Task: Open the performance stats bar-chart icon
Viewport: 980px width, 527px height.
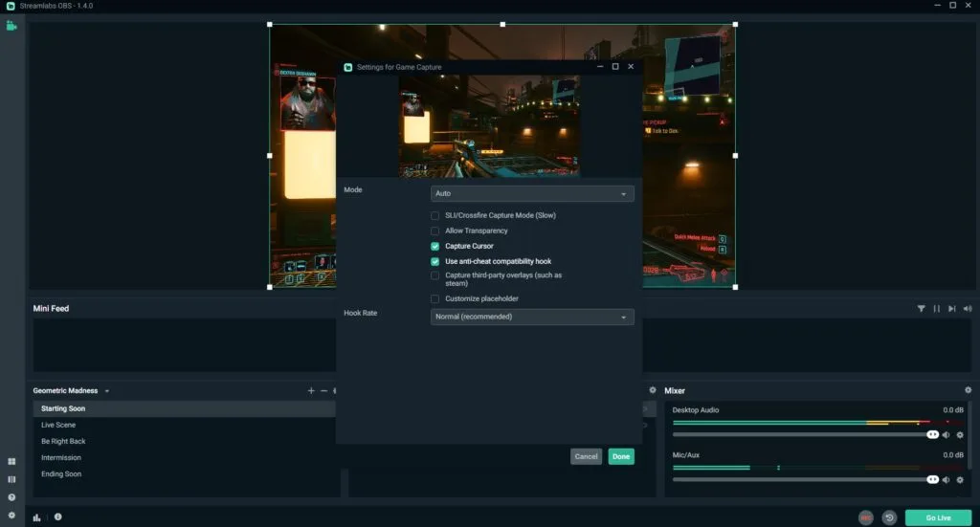Action: [37, 517]
